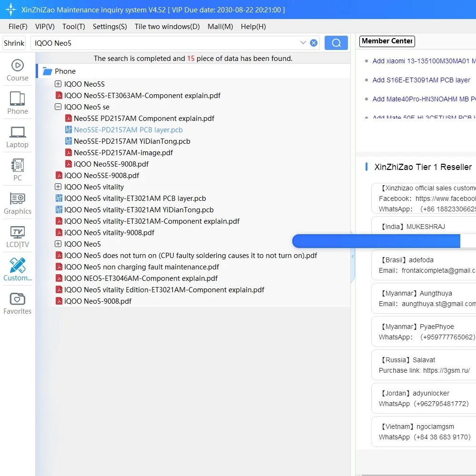Click the Phone folder icon in the results tree
The height and width of the screenshot is (476, 476).
(47, 71)
